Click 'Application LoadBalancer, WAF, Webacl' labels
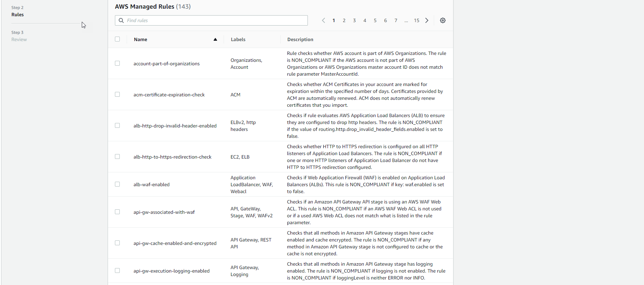 (x=252, y=184)
